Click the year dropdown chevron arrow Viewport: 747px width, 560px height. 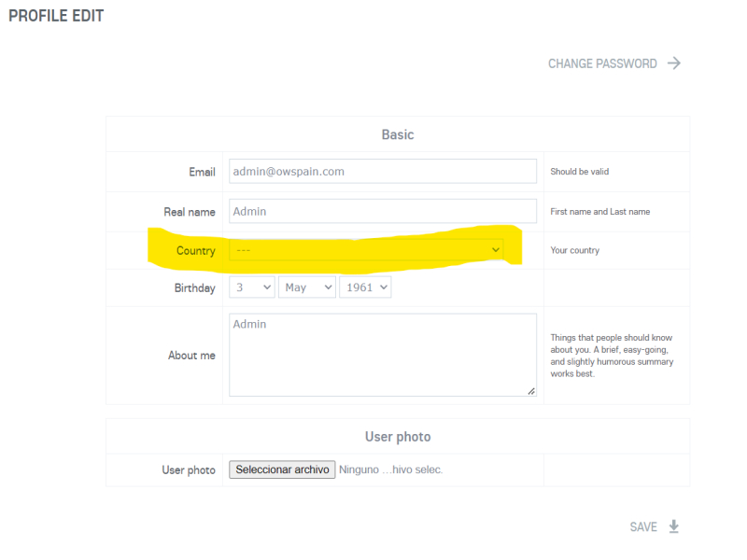pyautogui.click(x=384, y=287)
